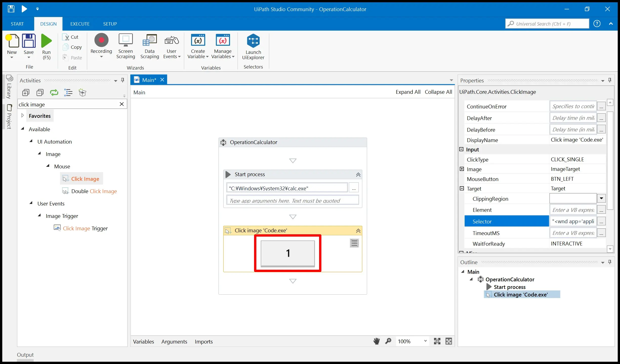620x364 pixels.
Task: Click Collapse All activities icon in Activities panel
Action: (x=40, y=93)
